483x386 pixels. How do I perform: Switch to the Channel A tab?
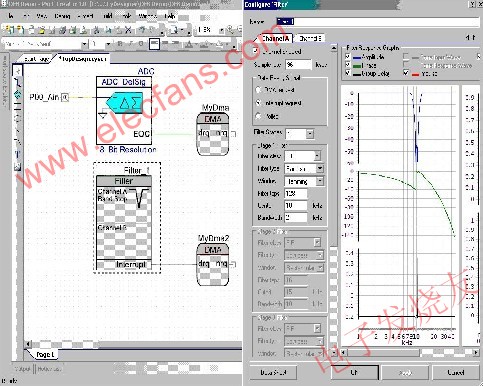(275, 38)
